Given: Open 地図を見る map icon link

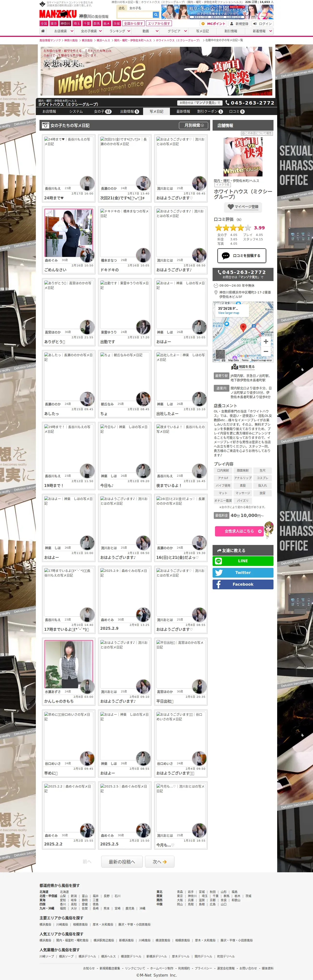Looking at the screenshot, I should point(243,367).
